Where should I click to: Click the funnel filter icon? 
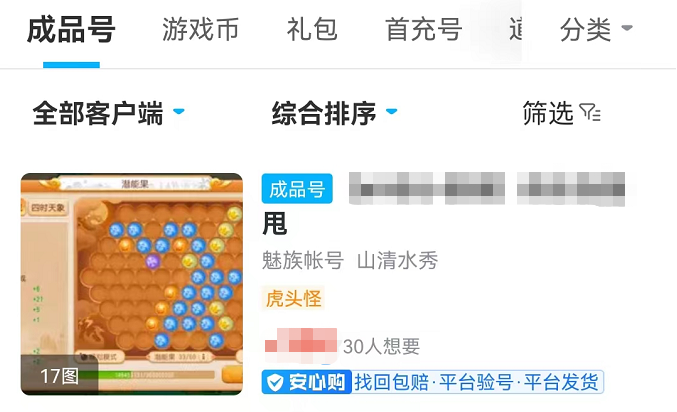(x=590, y=113)
